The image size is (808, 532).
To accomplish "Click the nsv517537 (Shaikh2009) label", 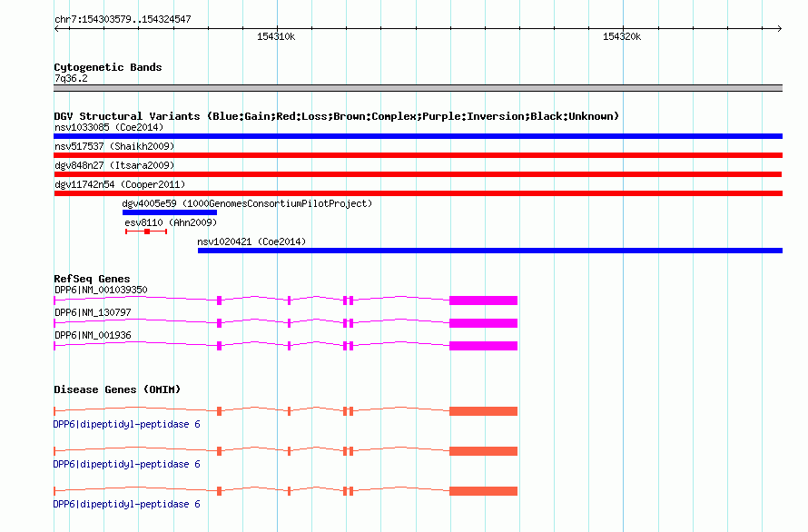I will 114,146.
